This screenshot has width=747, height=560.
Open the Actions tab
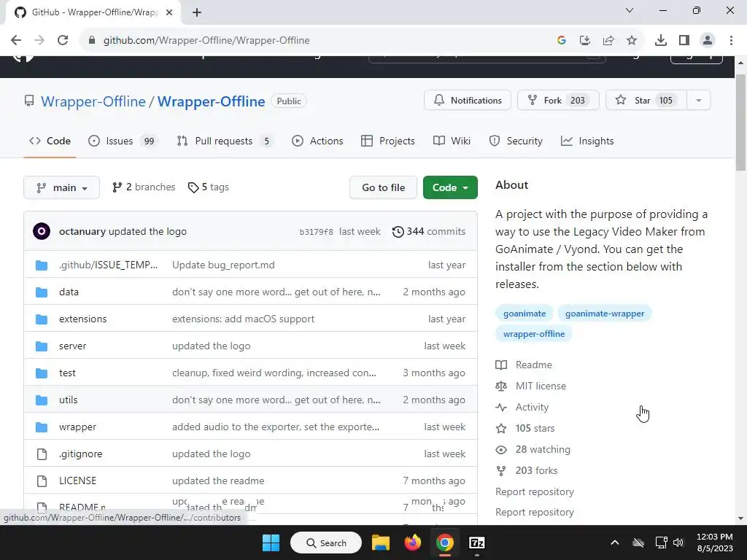(x=317, y=141)
